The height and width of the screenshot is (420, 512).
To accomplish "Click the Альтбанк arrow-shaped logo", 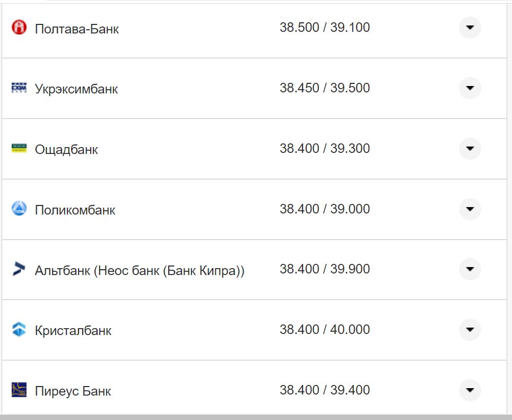I will click(19, 269).
